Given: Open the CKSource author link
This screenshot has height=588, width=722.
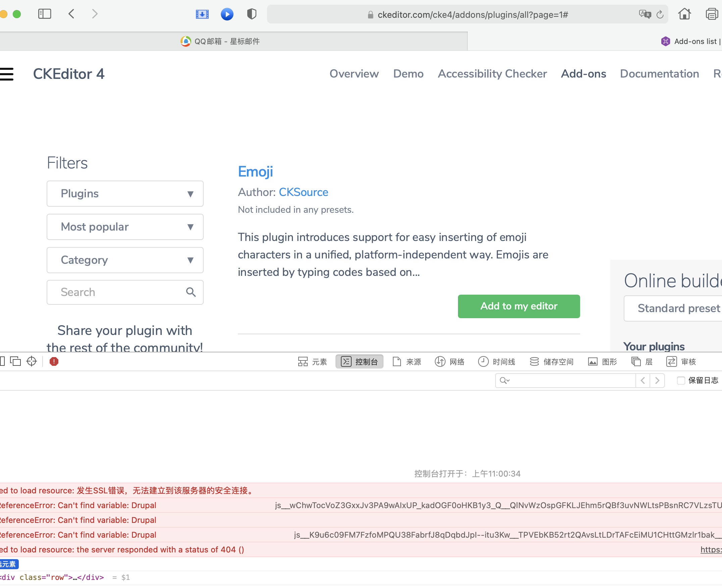Looking at the screenshot, I should (303, 192).
